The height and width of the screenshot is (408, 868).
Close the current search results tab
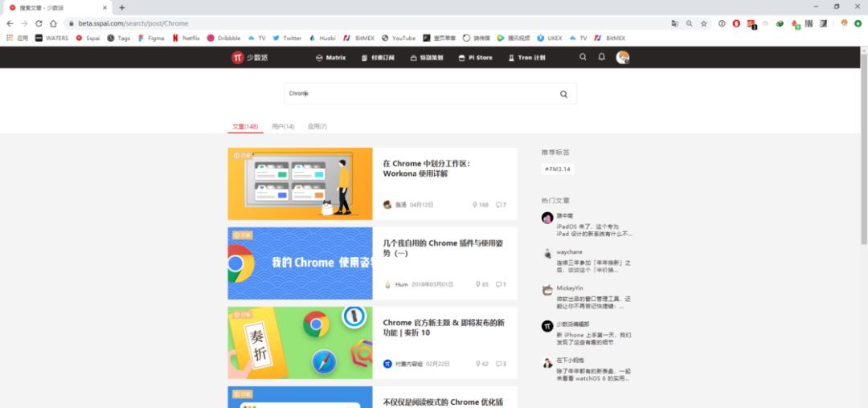104,8
